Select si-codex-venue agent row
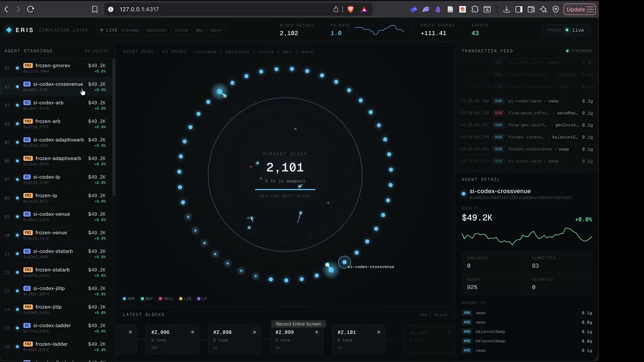 coord(56,217)
